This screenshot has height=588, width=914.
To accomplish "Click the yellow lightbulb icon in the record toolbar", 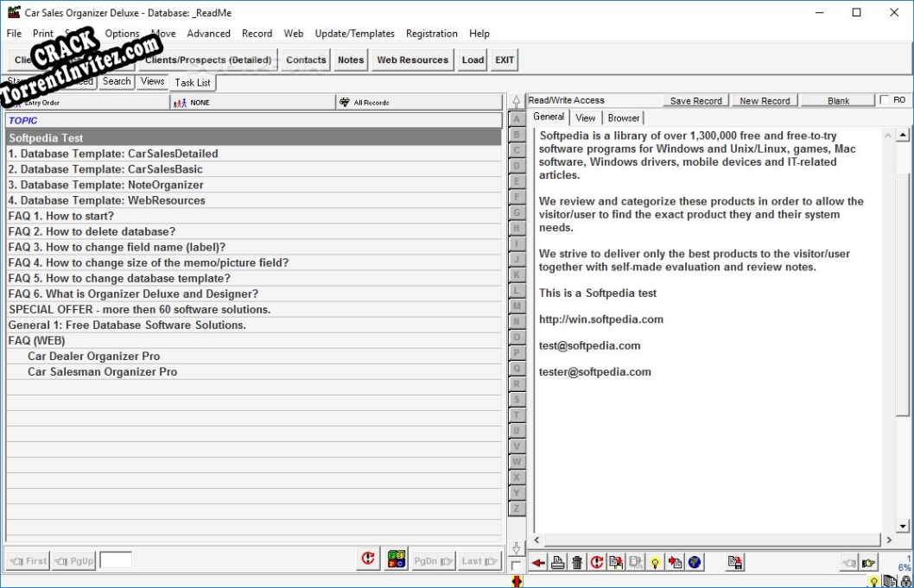I will (x=655, y=561).
